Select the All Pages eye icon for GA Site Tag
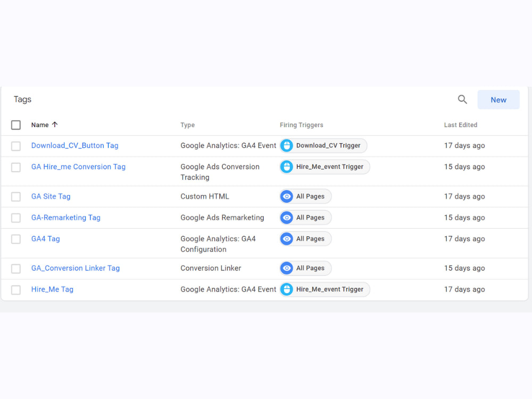Image resolution: width=532 pixels, height=399 pixels. (286, 196)
